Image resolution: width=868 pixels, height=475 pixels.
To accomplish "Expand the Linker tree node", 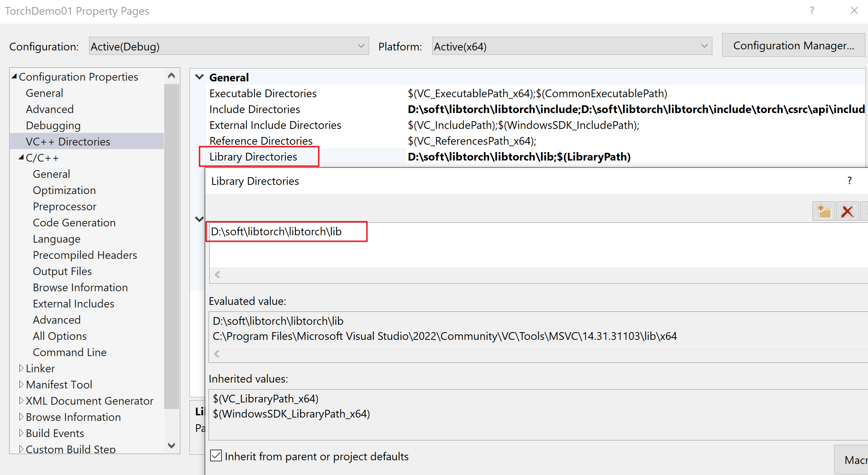I will point(21,368).
